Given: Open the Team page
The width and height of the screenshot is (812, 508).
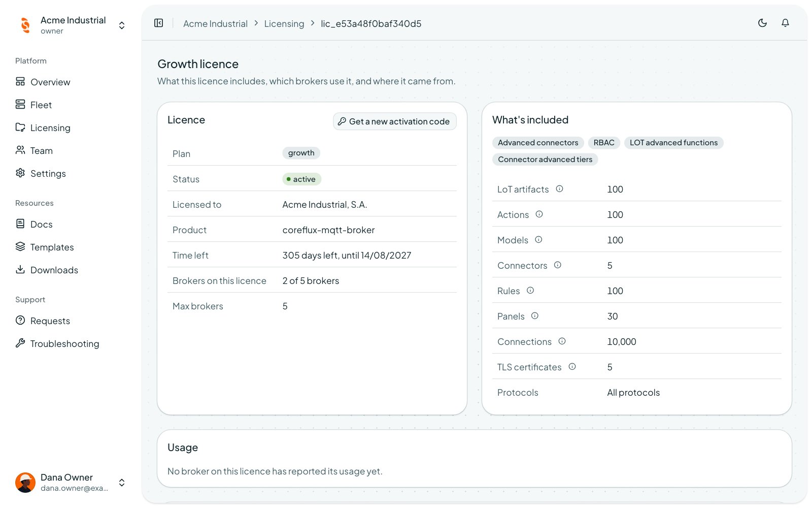Looking at the screenshot, I should [x=70, y=150].
